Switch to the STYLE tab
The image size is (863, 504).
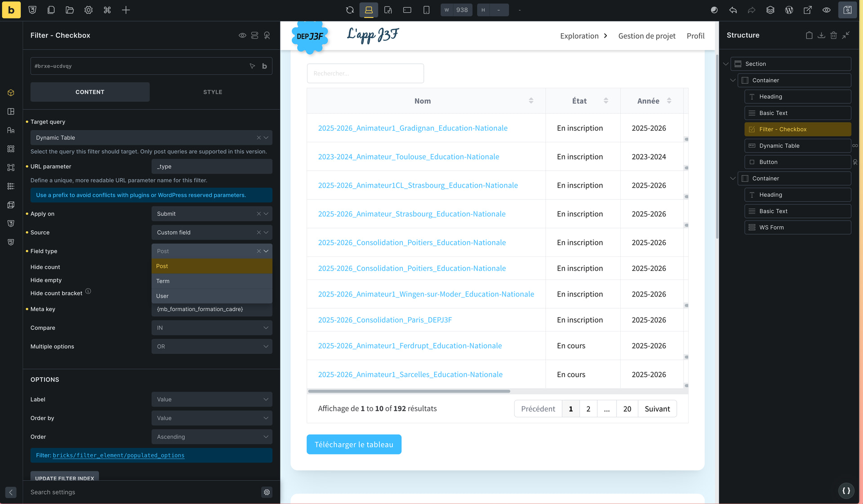213,92
